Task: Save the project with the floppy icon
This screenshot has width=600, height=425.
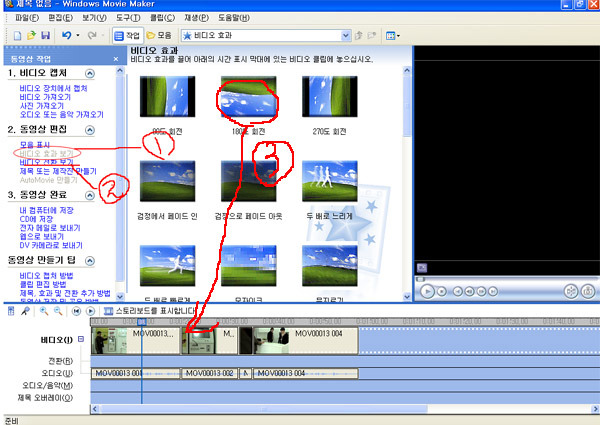Action: click(46, 36)
